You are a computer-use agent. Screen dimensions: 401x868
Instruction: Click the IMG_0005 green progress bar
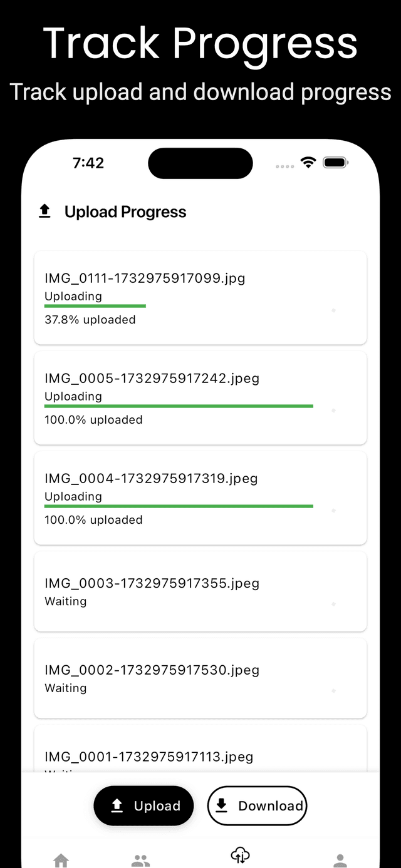point(179,406)
